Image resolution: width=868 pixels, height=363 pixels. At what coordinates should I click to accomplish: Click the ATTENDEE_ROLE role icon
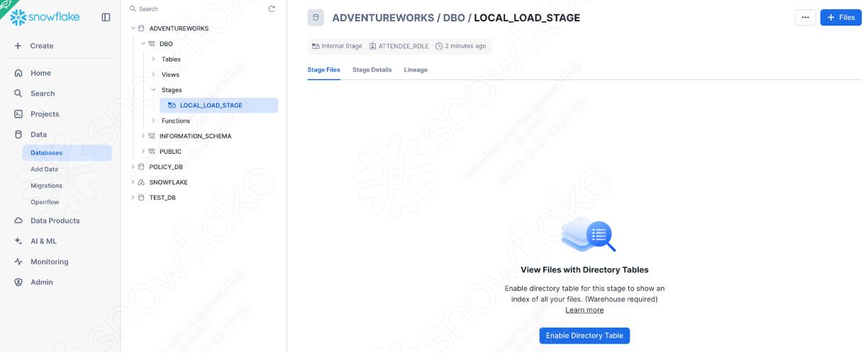(373, 46)
